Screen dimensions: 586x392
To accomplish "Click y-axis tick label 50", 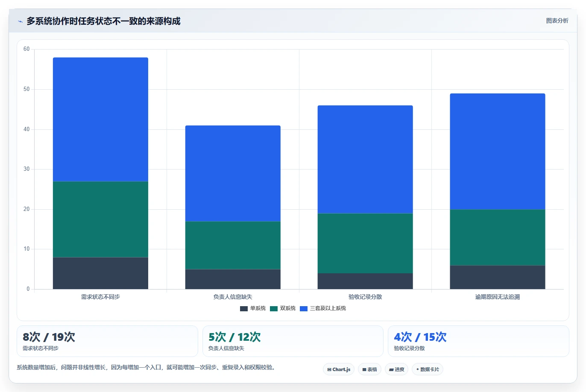I will pos(26,89).
